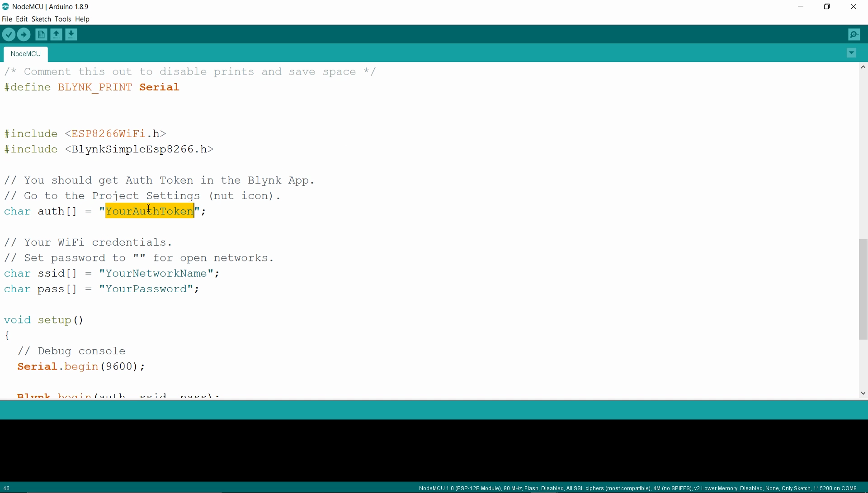This screenshot has width=868, height=493.
Task: Open the Tools menu
Action: [x=63, y=19]
